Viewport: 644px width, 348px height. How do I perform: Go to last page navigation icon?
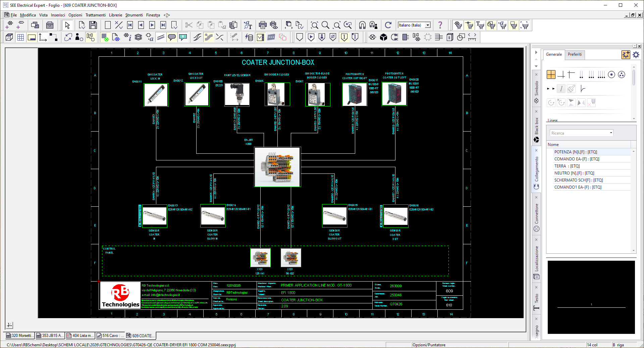click(x=163, y=25)
